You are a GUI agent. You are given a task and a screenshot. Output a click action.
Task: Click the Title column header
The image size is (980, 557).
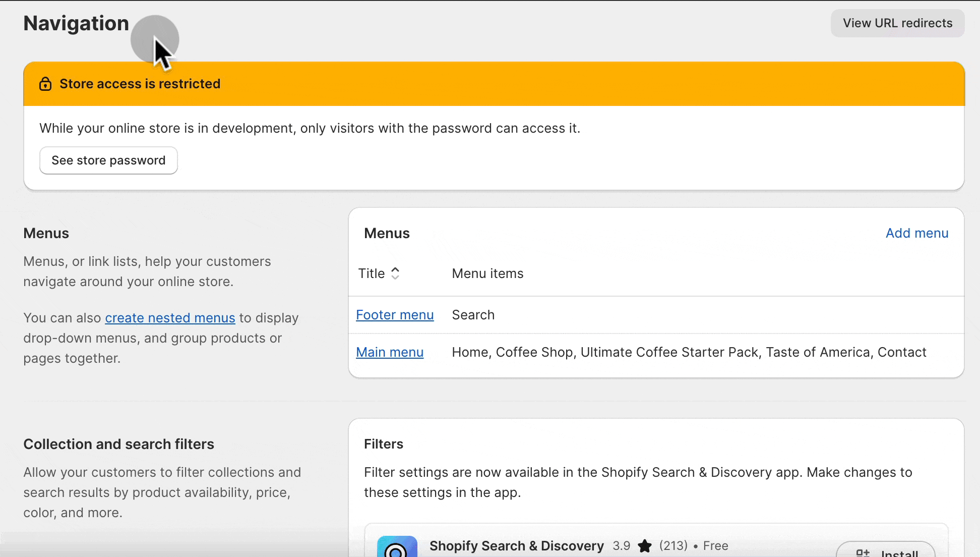pos(372,273)
